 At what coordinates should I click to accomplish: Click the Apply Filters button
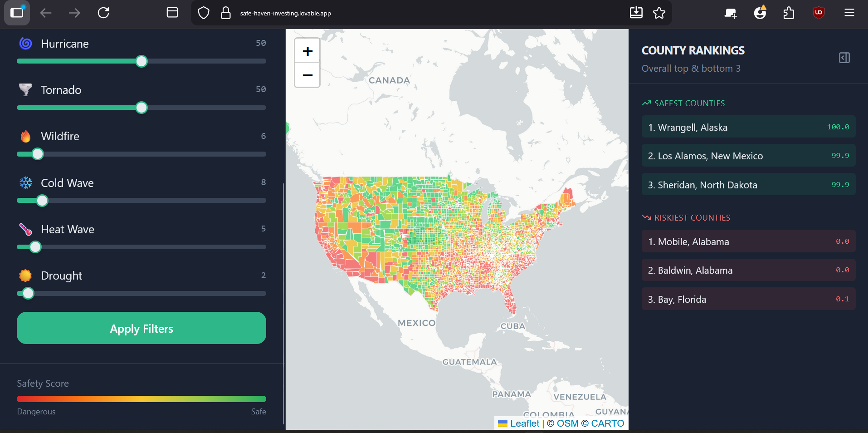pyautogui.click(x=141, y=328)
